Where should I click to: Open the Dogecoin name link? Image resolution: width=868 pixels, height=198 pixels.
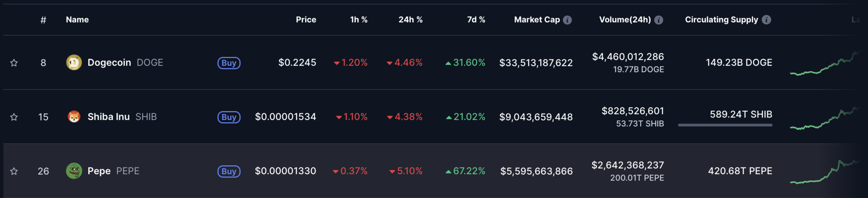pos(109,63)
